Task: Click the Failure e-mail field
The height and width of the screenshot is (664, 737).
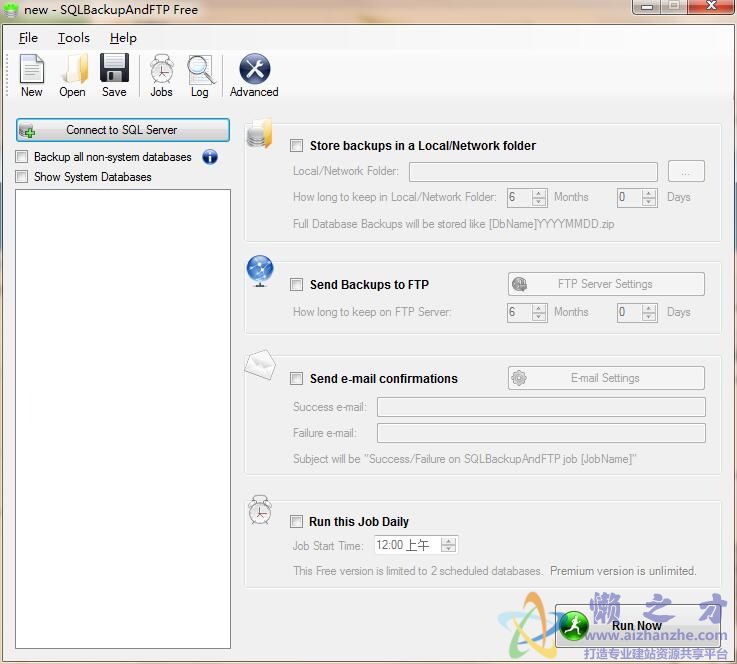Action: tap(541, 433)
